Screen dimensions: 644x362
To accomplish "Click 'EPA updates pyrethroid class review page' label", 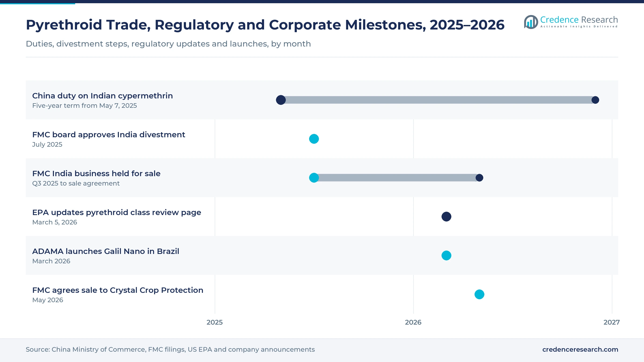I will click(x=117, y=212).
